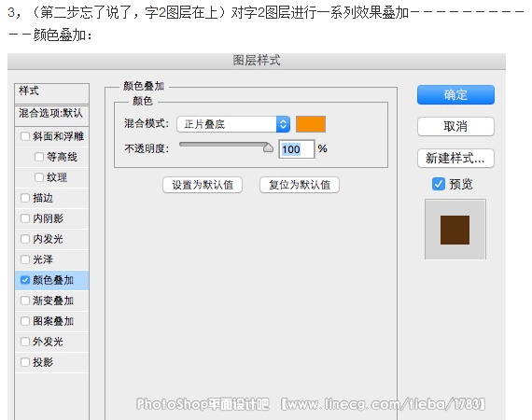Click the 新建样式... button

tap(455, 158)
